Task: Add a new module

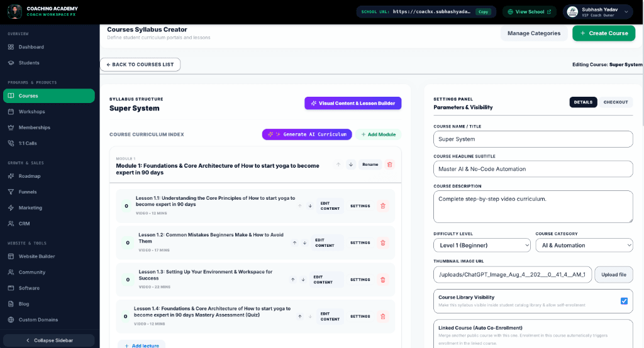Action: [x=378, y=134]
